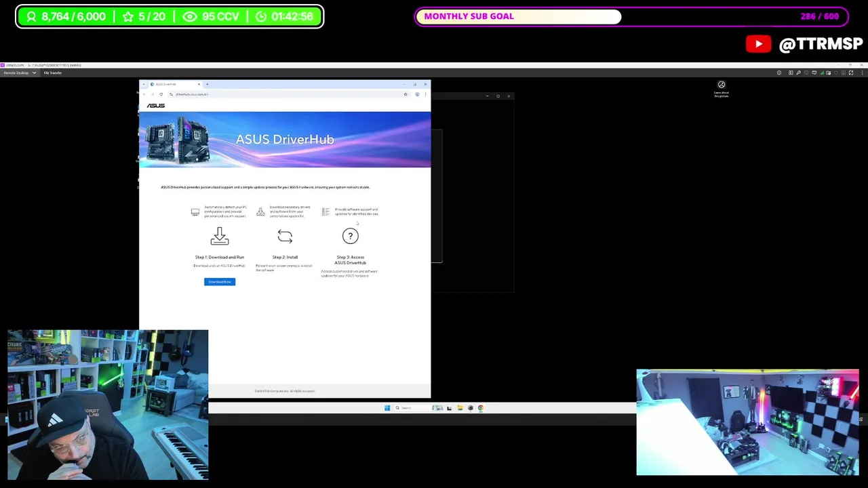The width and height of the screenshot is (868, 488).
Task: Click the motherboard image in the banner
Action: coord(178,140)
